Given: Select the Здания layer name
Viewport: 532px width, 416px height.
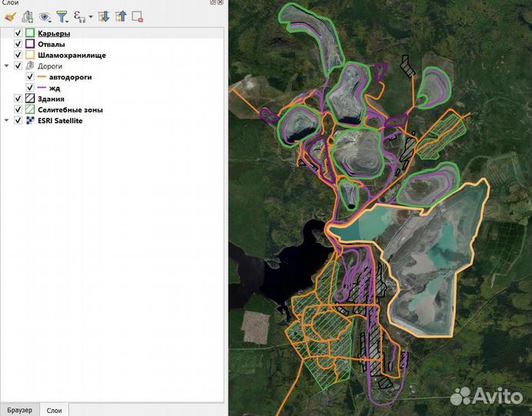Looking at the screenshot, I should tap(51, 99).
